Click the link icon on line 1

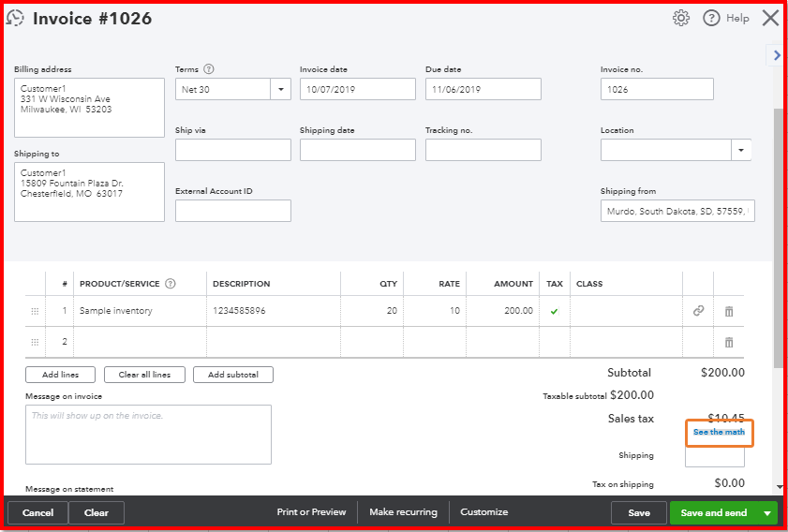pyautogui.click(x=699, y=311)
